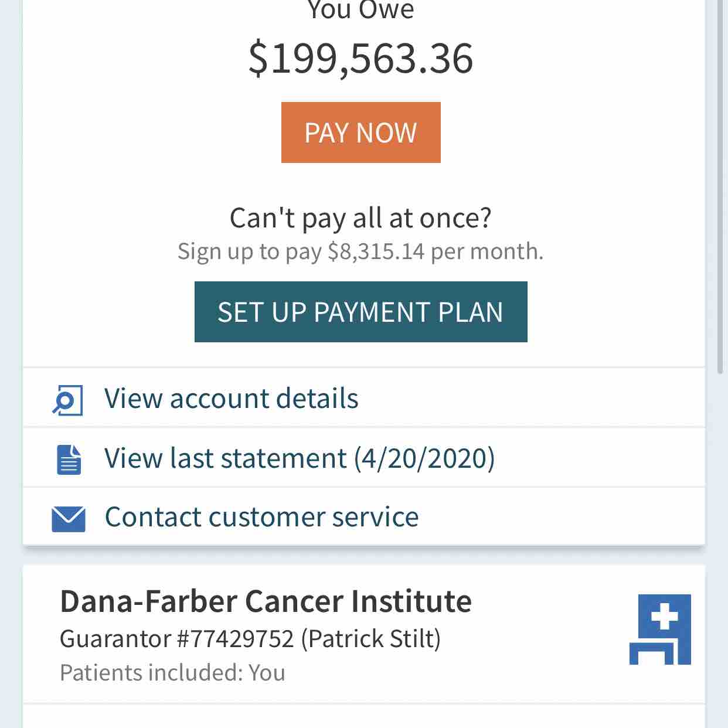Select the Dana-Farber Cancer Institute heading
The height and width of the screenshot is (728, 728).
266,601
